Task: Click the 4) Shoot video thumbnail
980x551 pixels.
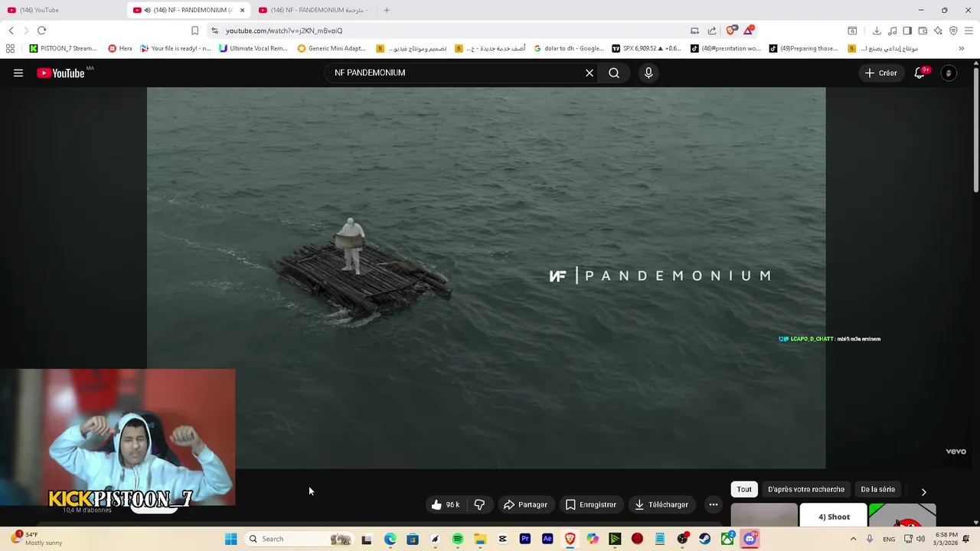Action: coord(834,515)
